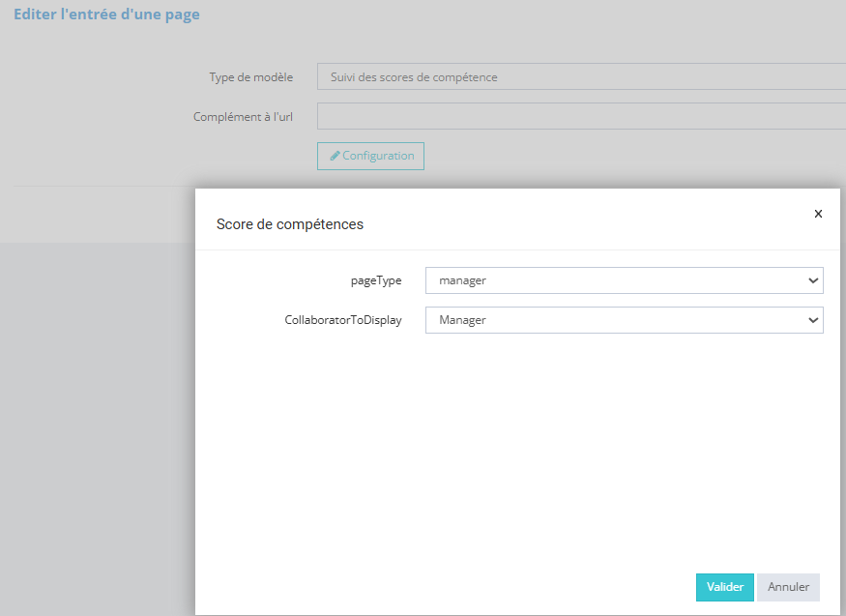
Task: Click the pageType label text
Action: click(375, 280)
